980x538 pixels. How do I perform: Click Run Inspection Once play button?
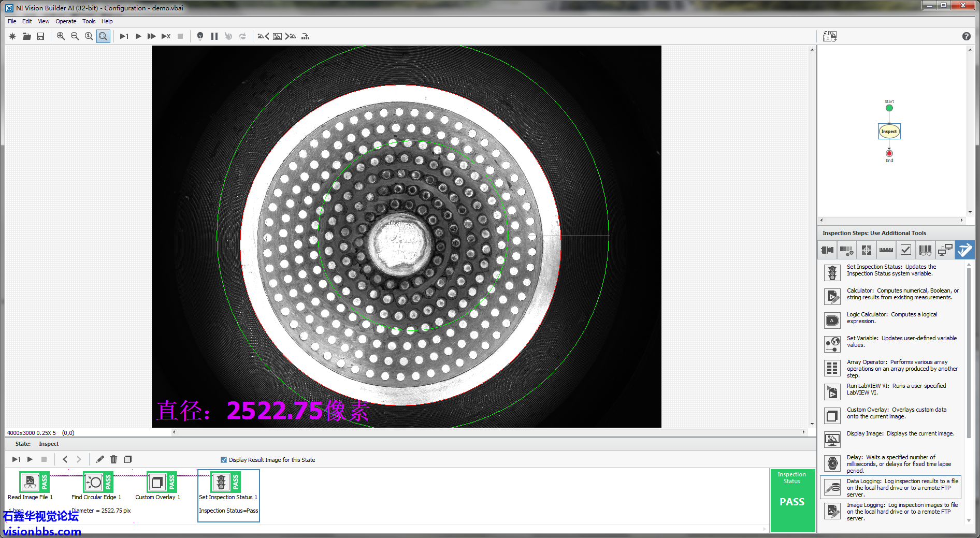[138, 36]
